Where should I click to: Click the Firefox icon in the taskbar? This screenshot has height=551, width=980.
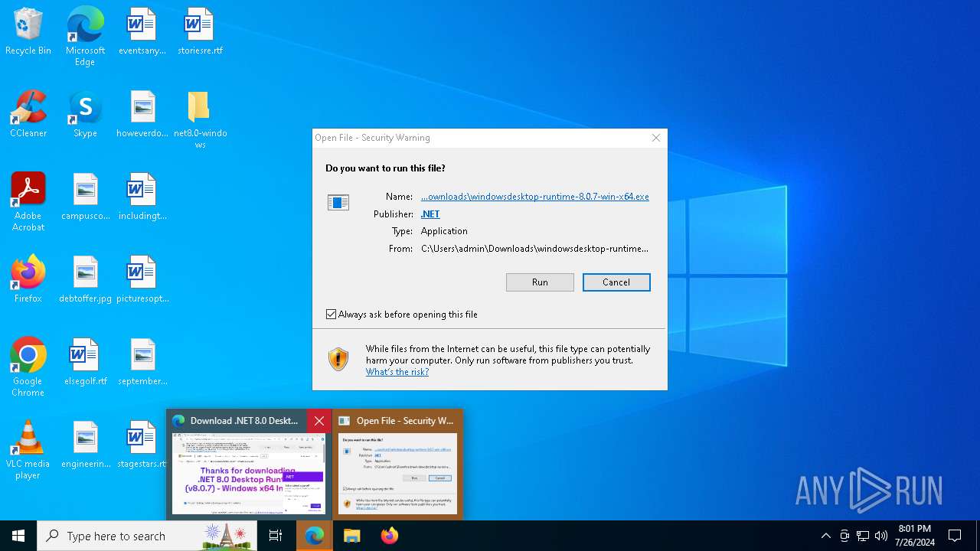click(389, 536)
